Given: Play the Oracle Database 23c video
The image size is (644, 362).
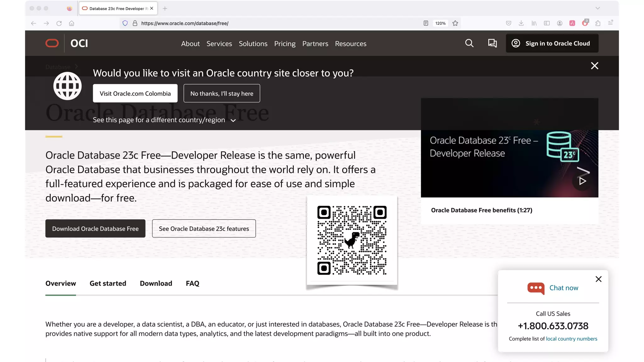Looking at the screenshot, I should click(x=582, y=181).
